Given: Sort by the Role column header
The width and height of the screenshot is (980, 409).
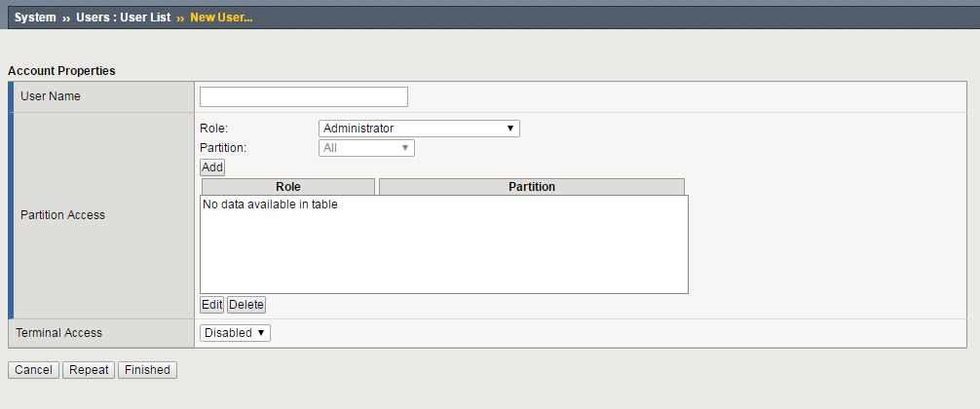Looking at the screenshot, I should tap(287, 187).
